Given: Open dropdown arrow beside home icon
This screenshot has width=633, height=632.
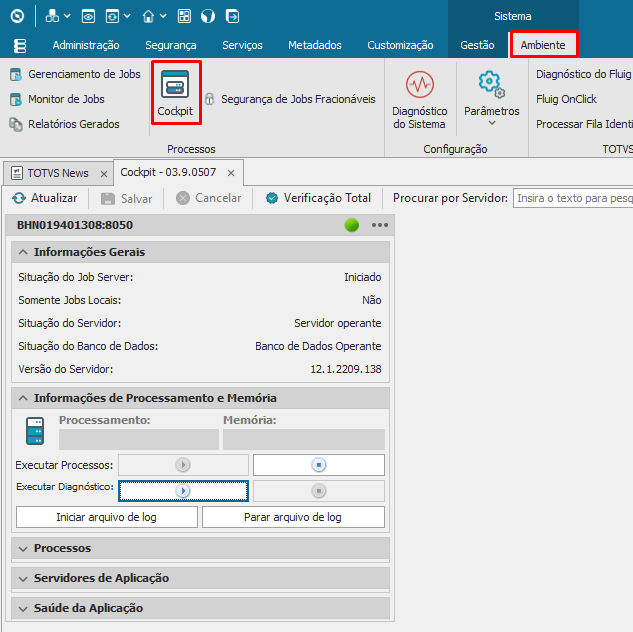Looking at the screenshot, I should click(x=163, y=16).
